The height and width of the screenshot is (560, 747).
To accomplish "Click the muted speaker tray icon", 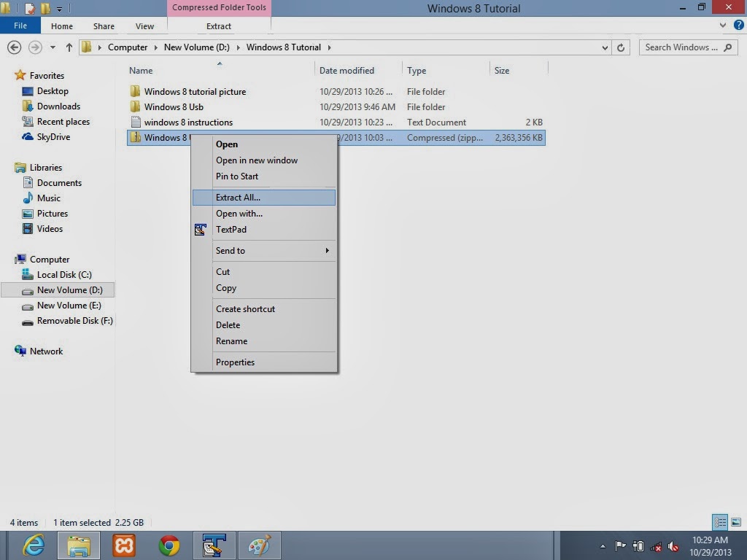I will (x=673, y=547).
